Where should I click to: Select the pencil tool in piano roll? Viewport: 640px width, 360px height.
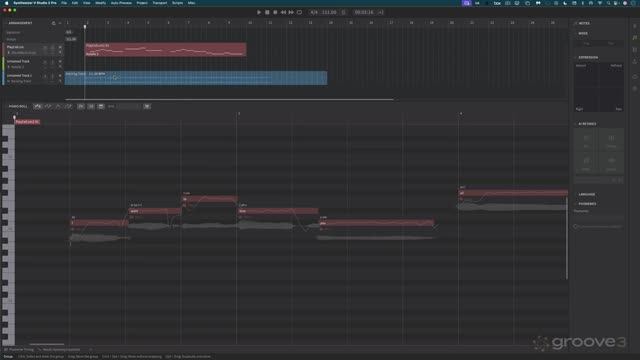point(48,106)
